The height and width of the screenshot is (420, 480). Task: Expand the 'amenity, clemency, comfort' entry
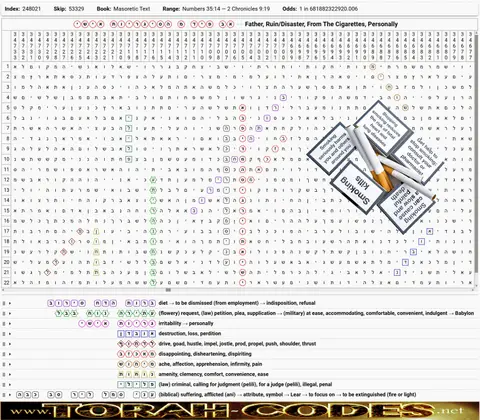(10, 374)
